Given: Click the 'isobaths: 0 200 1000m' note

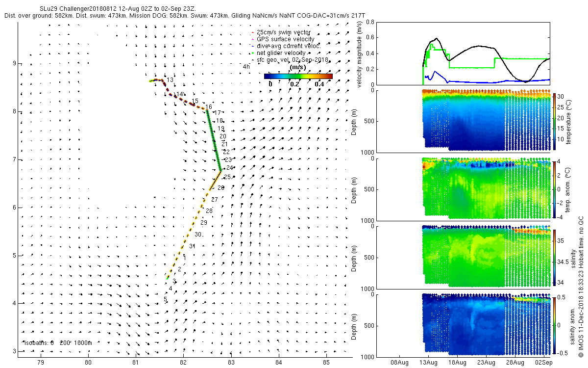Looking at the screenshot, I should [58, 343].
